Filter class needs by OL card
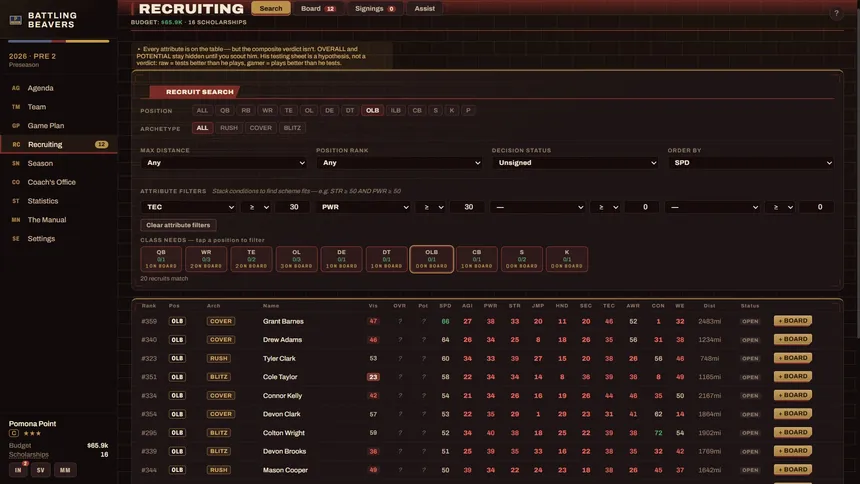This screenshot has width=860, height=484. (296, 259)
